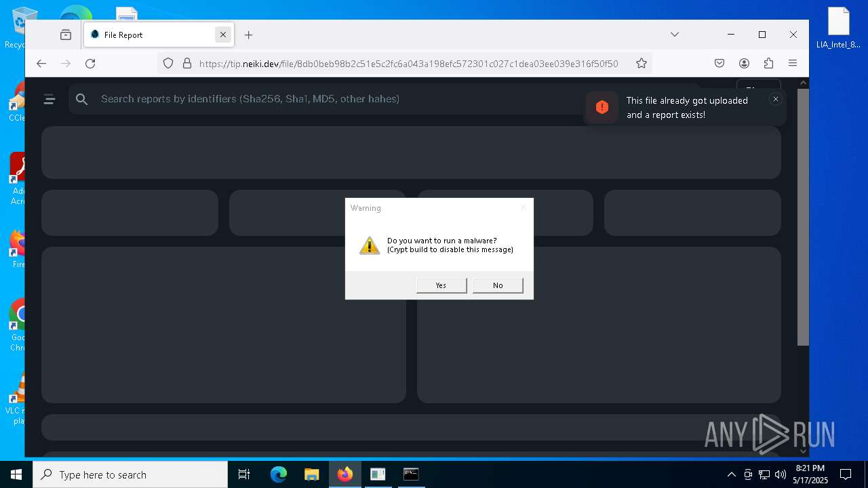This screenshot has height=488, width=868.
Task: Click the app icon next to Firefox on taskbar
Action: click(x=378, y=474)
